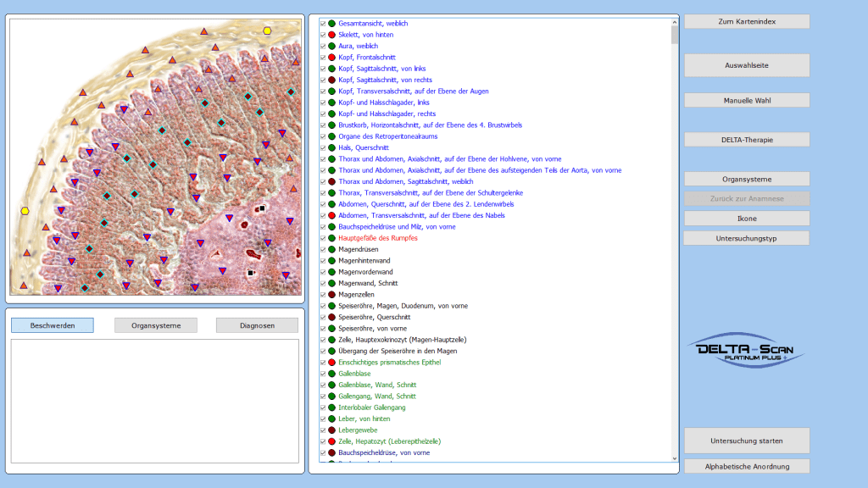Click the red status dot beside Skelett, von hinten
Image resolution: width=868 pixels, height=488 pixels.
332,35
